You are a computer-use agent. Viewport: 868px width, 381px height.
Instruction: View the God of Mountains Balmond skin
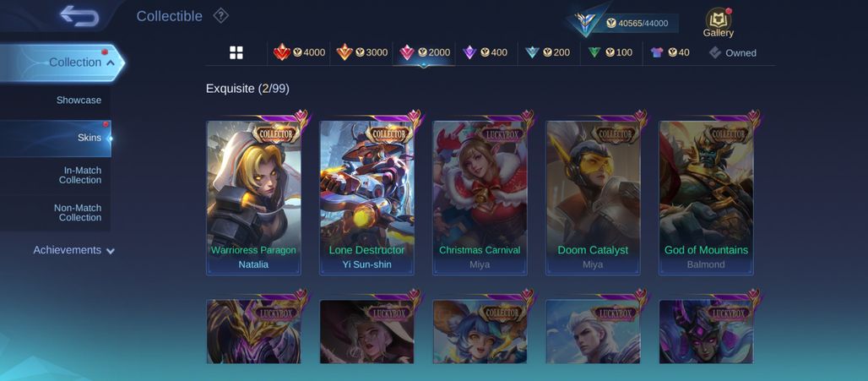pos(706,198)
